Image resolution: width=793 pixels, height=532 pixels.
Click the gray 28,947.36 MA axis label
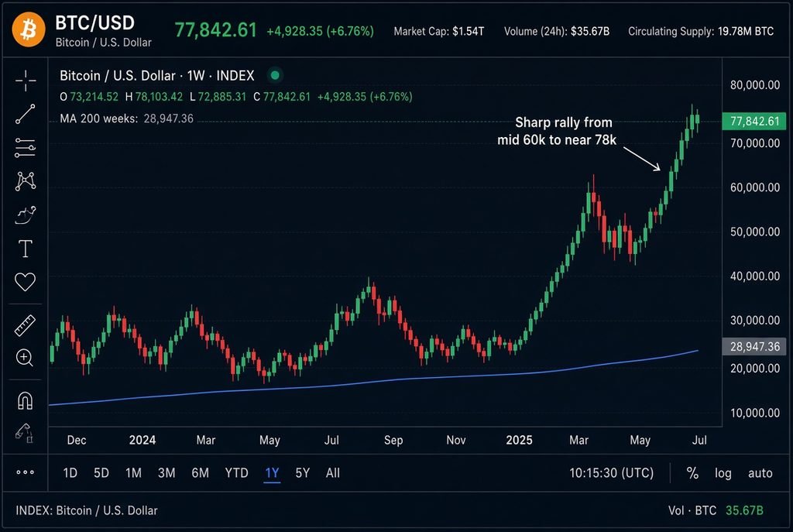(754, 346)
